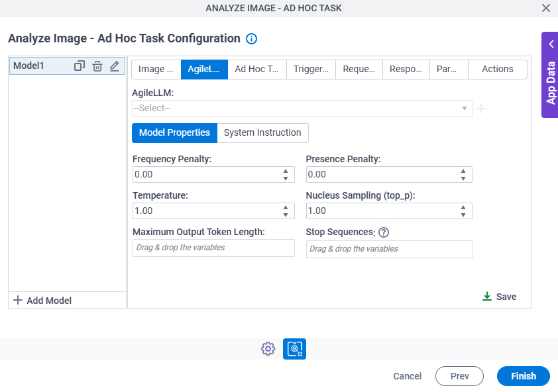Screen dimensions: 558x392
Task: Increase Frequency Penalty value
Action: (286, 171)
